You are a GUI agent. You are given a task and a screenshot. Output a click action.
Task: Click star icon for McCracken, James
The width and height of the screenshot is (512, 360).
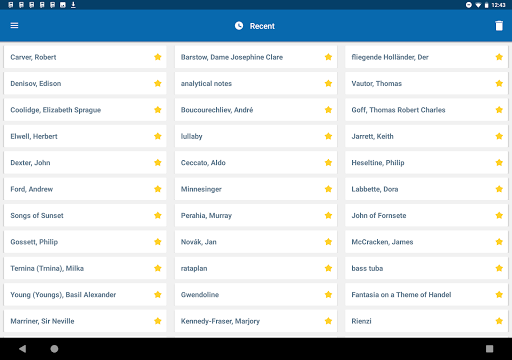coord(499,242)
